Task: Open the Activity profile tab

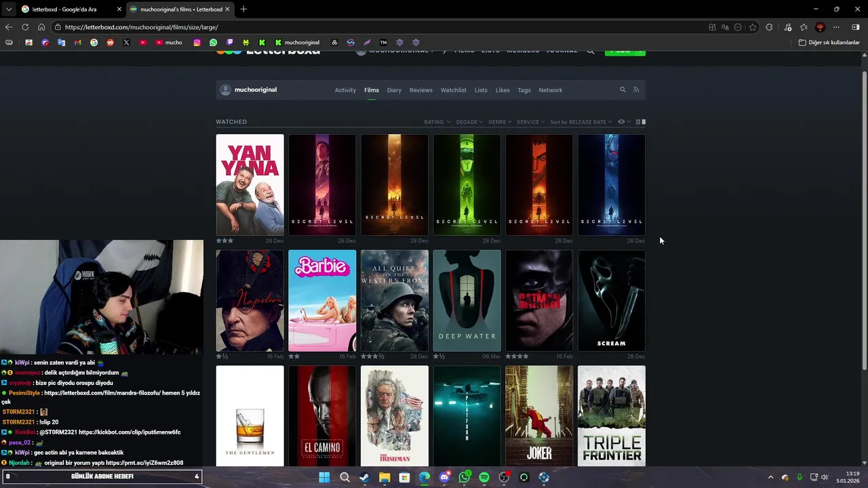Action: 345,90
